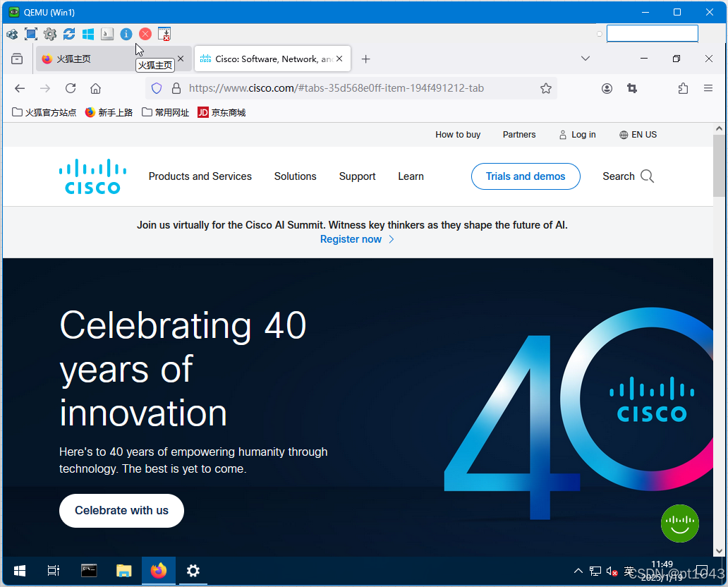Open the How to buy link

(x=458, y=135)
